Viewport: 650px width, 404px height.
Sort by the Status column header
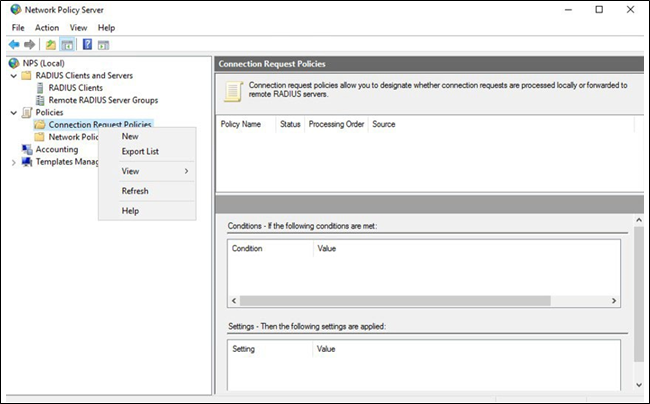coord(290,124)
